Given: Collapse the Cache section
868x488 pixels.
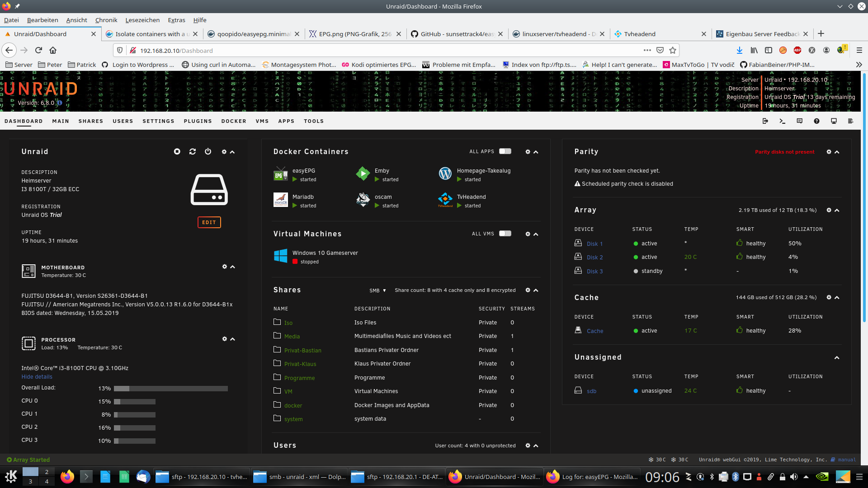Looking at the screenshot, I should (837, 297).
